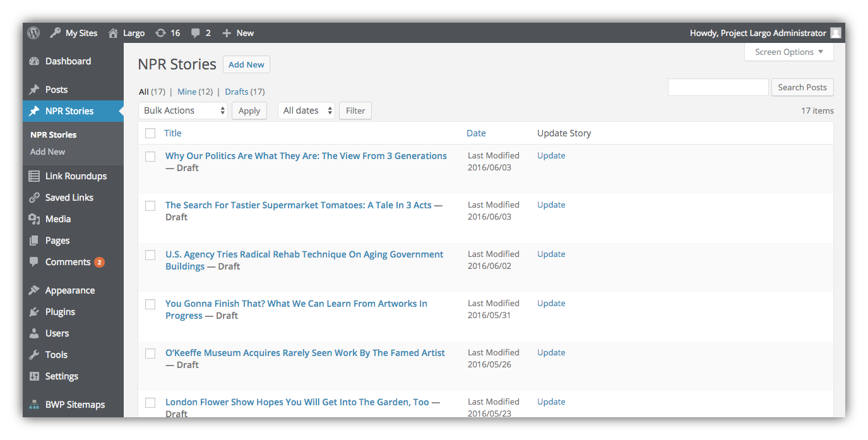
Task: Click the Largo home icon
Action: coord(113,33)
